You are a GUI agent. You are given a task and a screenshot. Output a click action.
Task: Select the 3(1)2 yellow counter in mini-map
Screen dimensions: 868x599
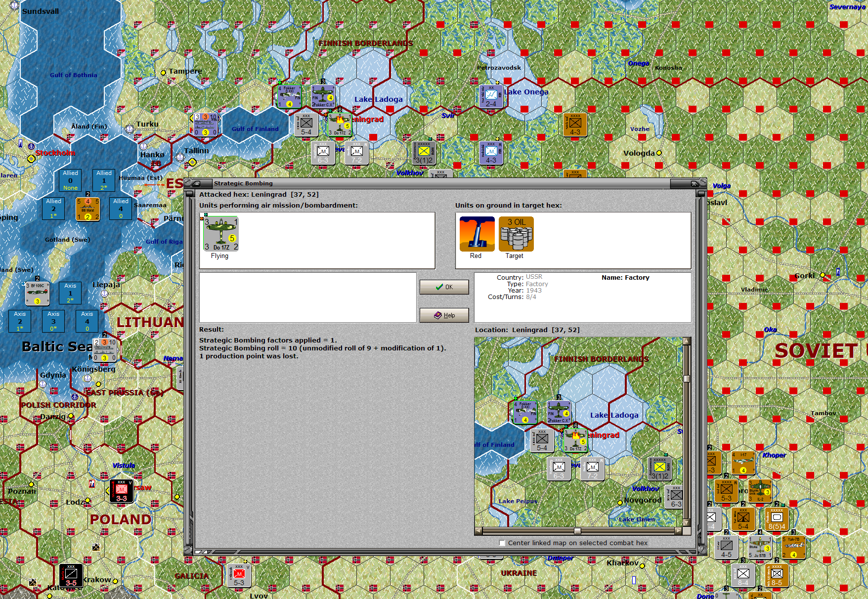pyautogui.click(x=660, y=469)
